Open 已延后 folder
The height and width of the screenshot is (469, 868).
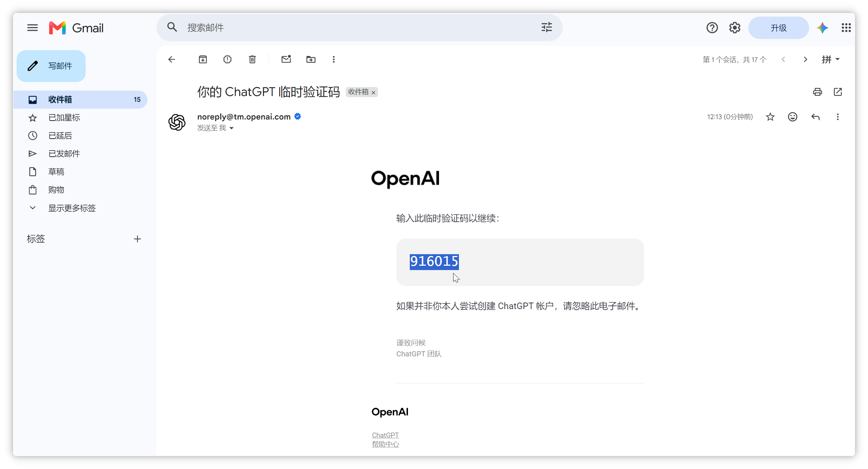[x=80, y=136]
